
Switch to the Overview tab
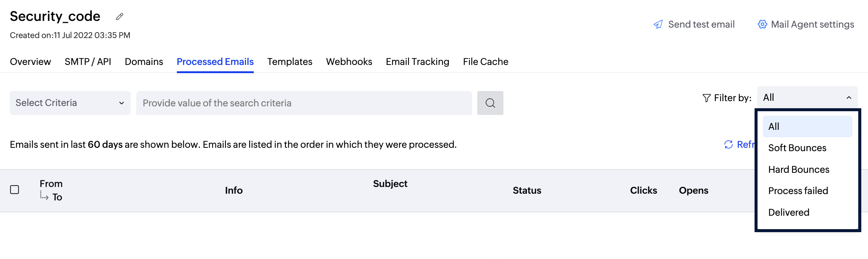point(30,62)
